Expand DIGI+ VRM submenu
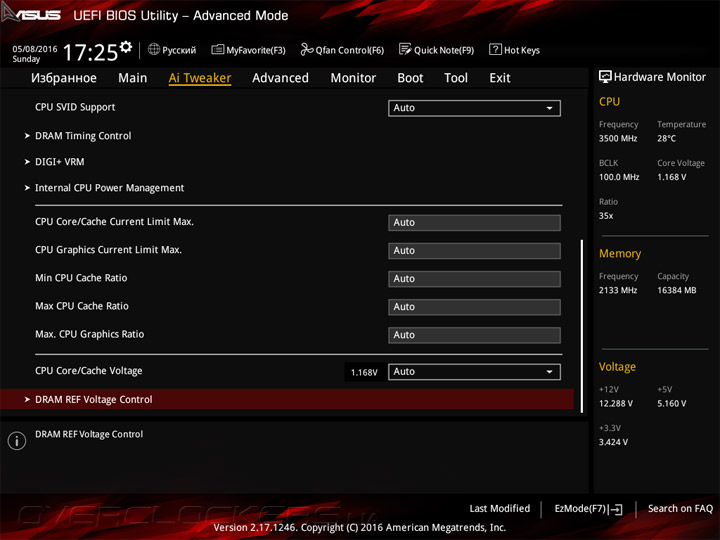Screen dimensions: 720x540 [54, 162]
